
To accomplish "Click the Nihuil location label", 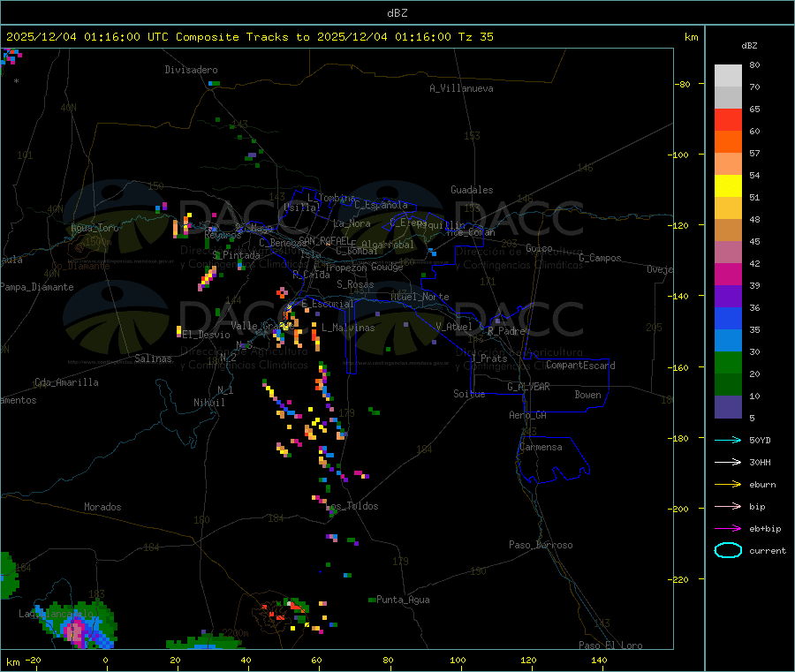I will 209,403.
